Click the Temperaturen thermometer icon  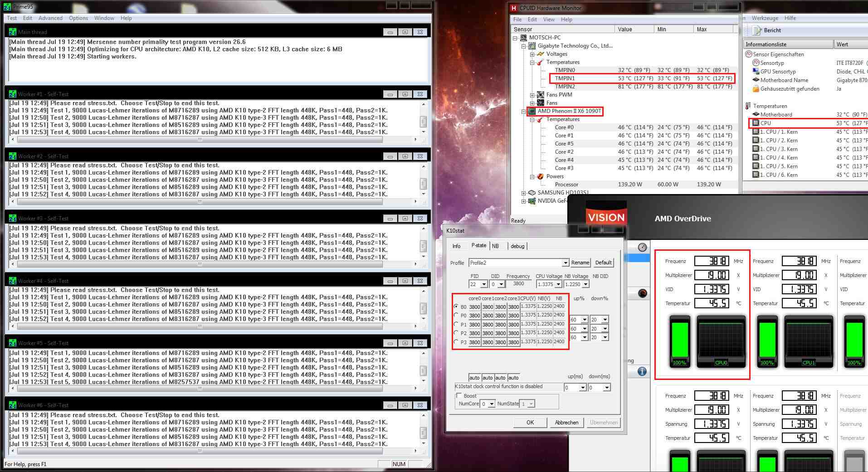[748, 106]
